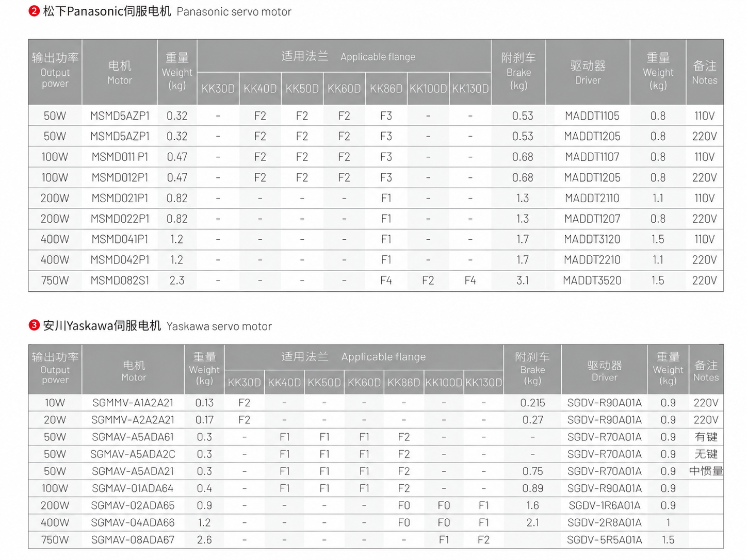
Task: Select motor SGMMV-A1A2A21
Action: (x=133, y=403)
